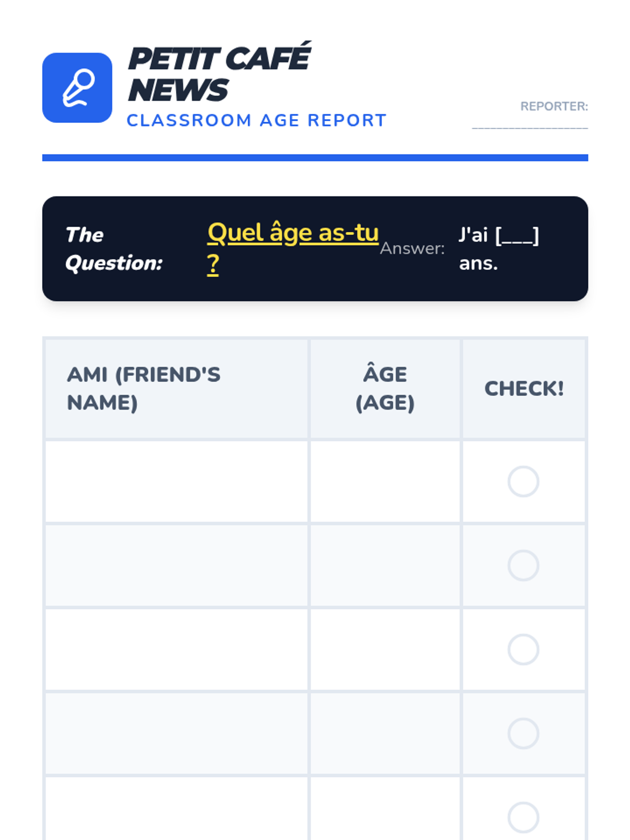Click the first row friend's name cell

click(176, 481)
